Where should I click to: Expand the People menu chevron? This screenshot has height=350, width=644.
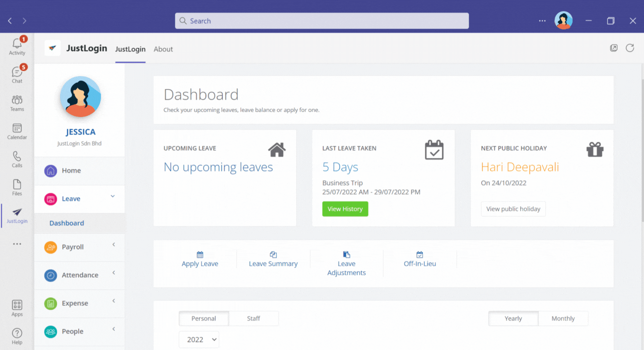(114, 329)
